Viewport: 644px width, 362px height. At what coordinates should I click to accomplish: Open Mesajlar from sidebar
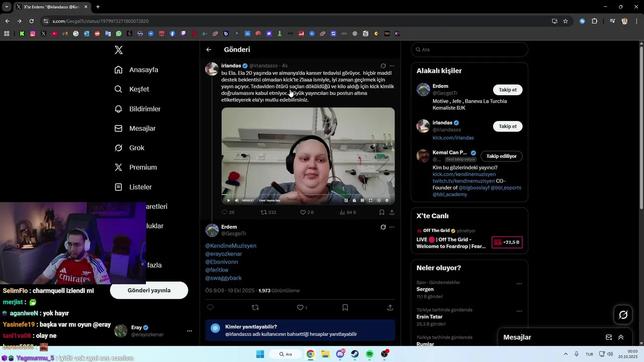[135, 128]
